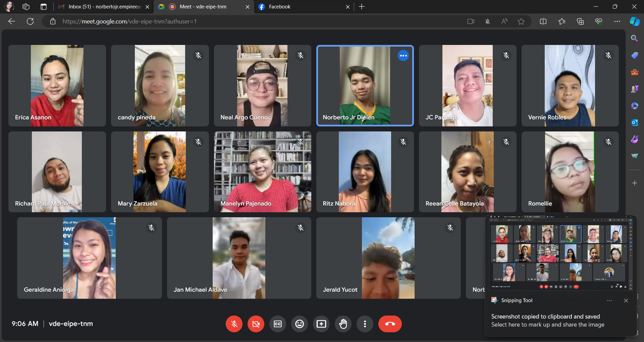This screenshot has height=342, width=644.
Task: Click the present now screen share icon
Action: point(321,324)
